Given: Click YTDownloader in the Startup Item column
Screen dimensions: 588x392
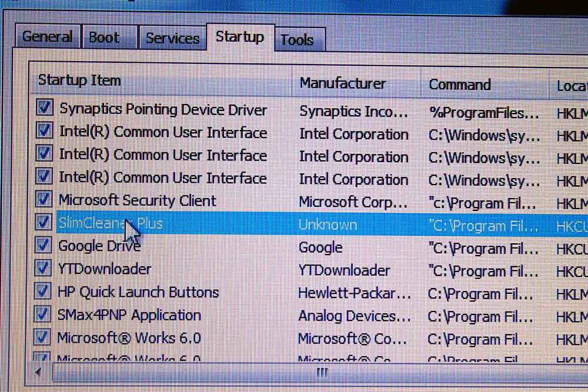Looking at the screenshot, I should coord(105,269).
